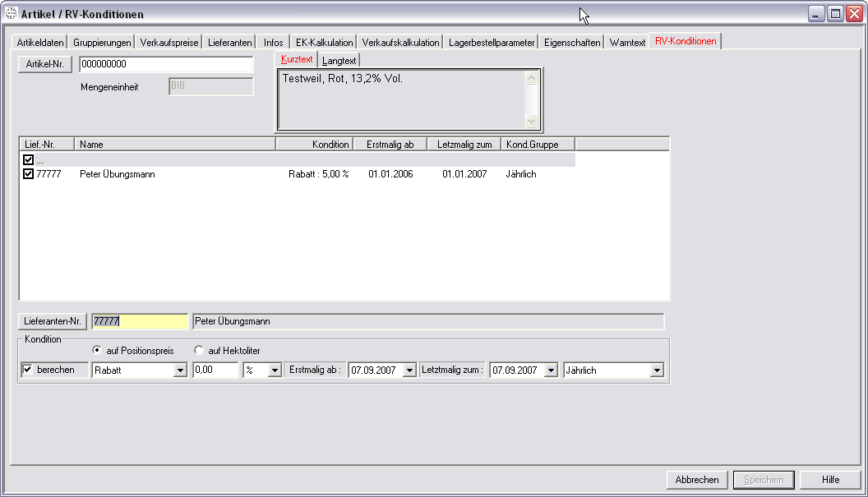Image resolution: width=868 pixels, height=497 pixels.
Task: Open the Verkaufspreise tab
Action: [169, 42]
